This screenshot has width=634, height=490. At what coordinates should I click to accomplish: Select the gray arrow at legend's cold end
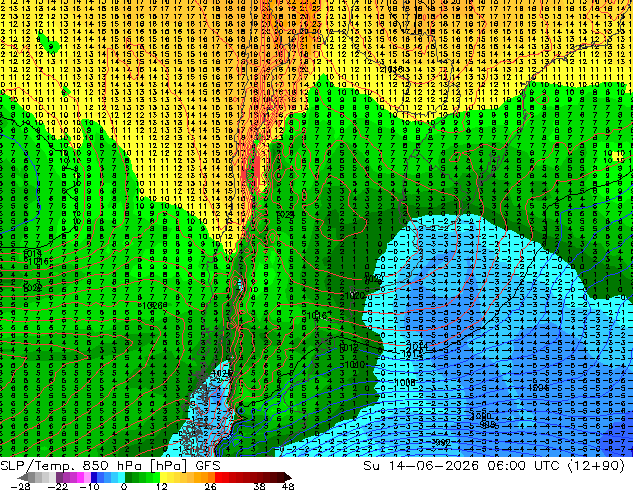click(x=22, y=477)
